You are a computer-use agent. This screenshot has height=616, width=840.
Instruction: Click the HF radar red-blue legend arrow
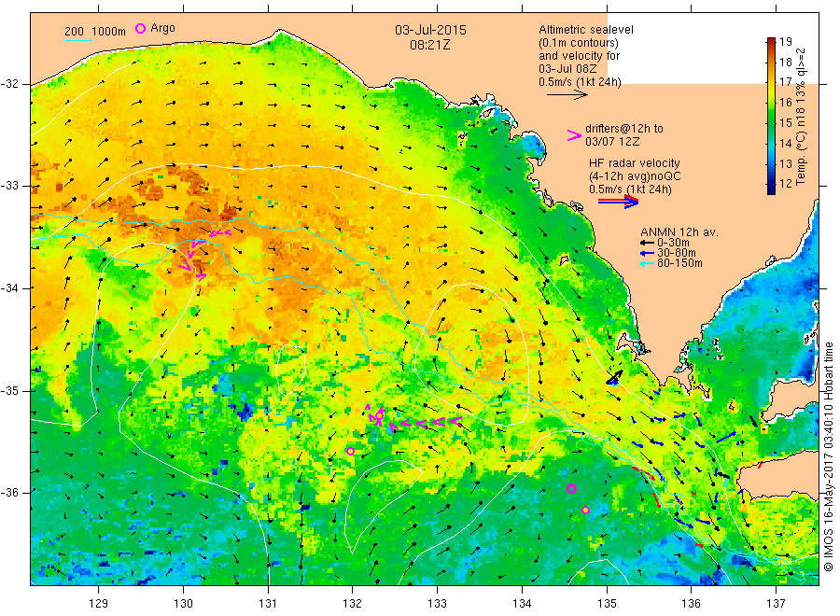point(618,202)
